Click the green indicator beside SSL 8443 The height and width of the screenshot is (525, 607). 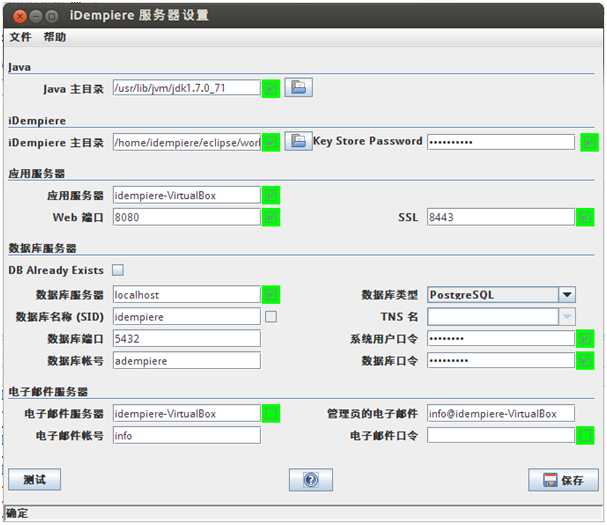[585, 217]
